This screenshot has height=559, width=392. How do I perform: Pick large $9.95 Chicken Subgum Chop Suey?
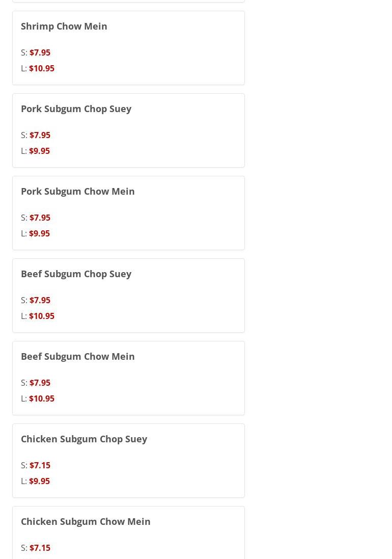point(39,481)
